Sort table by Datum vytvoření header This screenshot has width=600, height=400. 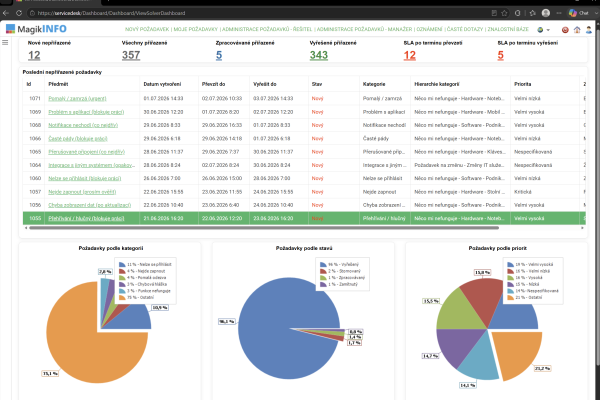(162, 84)
